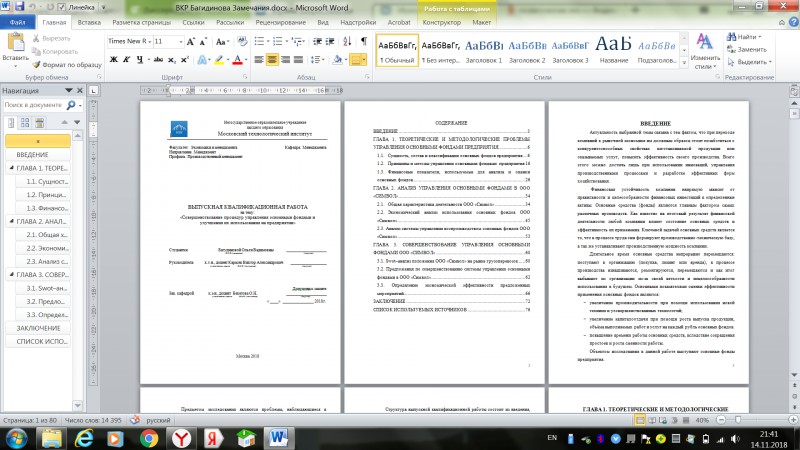Open Internet Explorer from taskbar
The width and height of the screenshot is (800, 450).
(x=84, y=438)
